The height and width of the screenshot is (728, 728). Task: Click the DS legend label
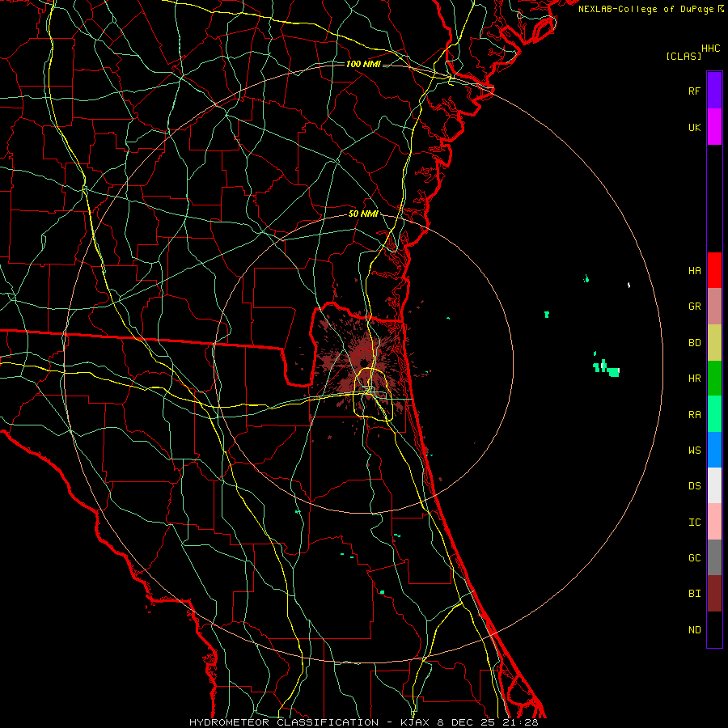[694, 486]
